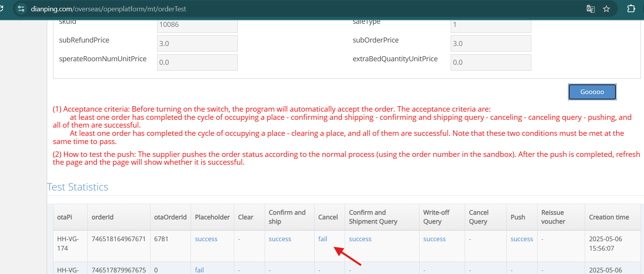Screen dimensions: 644x274
Task: Focus the extraBedQuantityUnitPrice field
Action: pos(490,62)
